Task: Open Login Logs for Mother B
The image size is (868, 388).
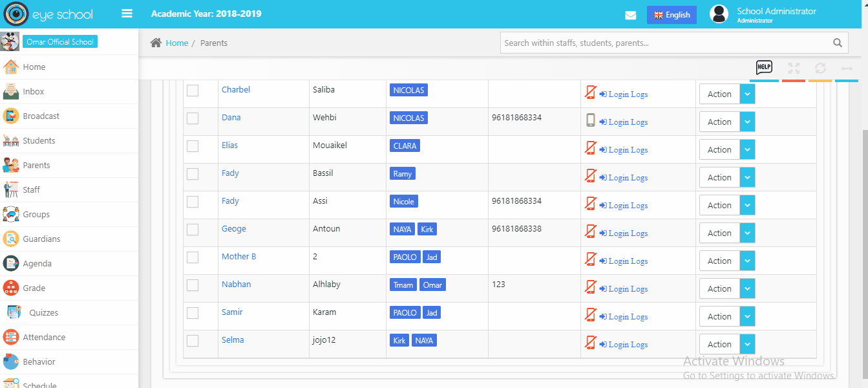Action: point(624,261)
